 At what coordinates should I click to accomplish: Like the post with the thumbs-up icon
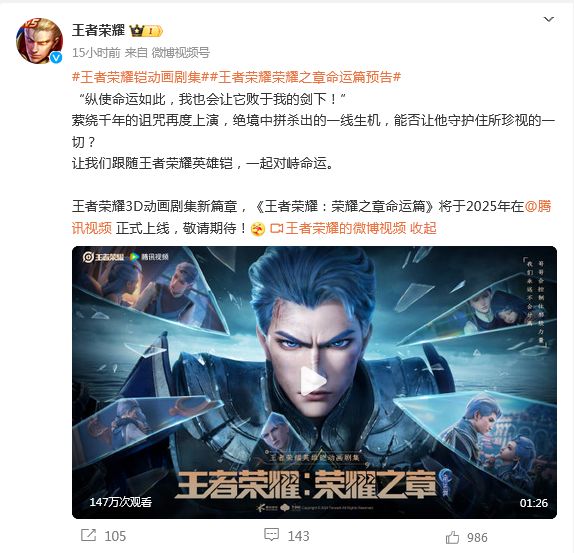[452, 537]
